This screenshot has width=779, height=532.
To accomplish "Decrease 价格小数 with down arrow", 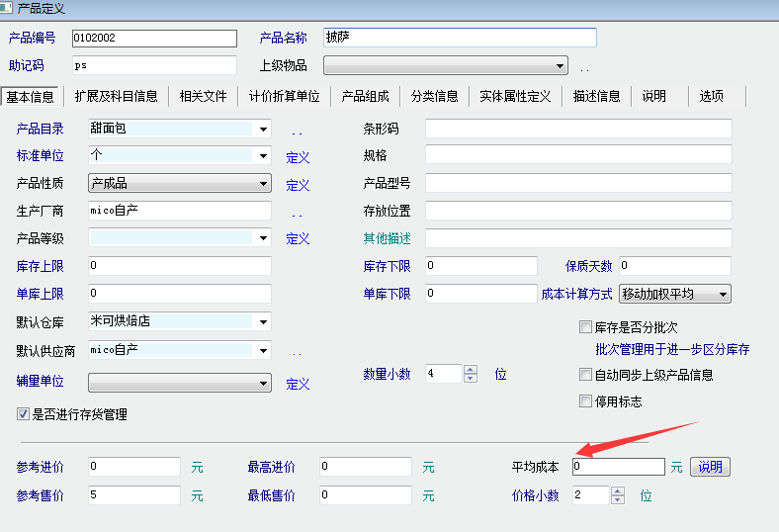I will (618, 499).
